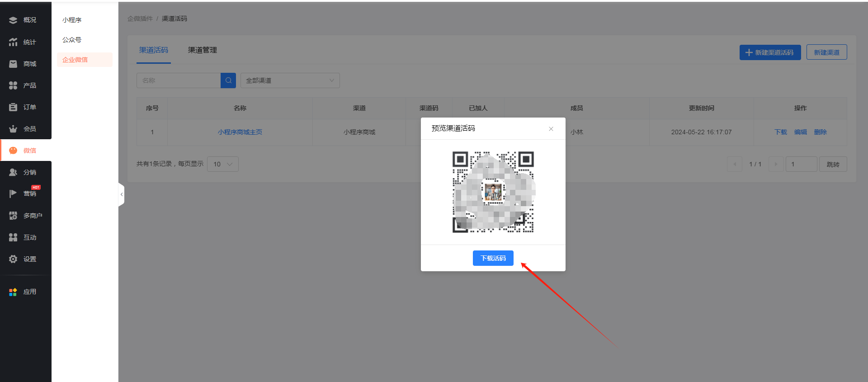
Task: Click the 企微插件 breadcrumb
Action: tap(140, 19)
